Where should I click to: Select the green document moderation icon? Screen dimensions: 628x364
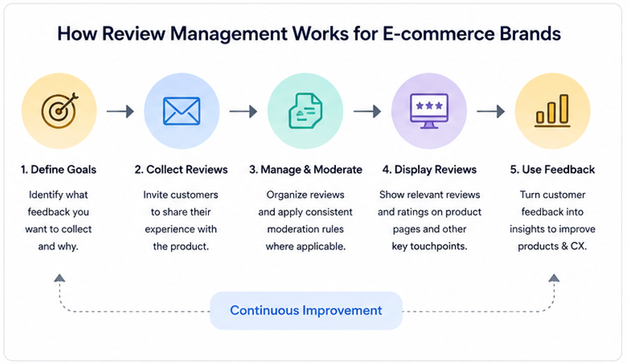[x=305, y=111]
